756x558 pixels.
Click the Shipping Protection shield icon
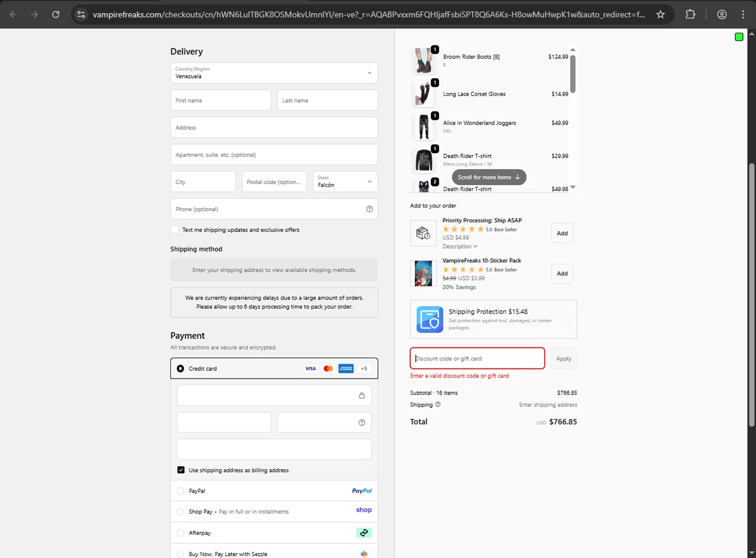[x=430, y=320]
